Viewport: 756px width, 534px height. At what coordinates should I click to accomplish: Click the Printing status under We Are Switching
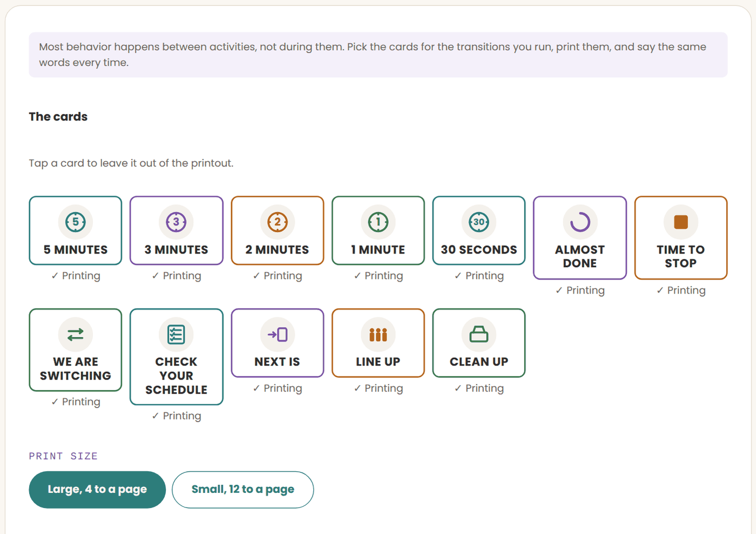point(76,402)
